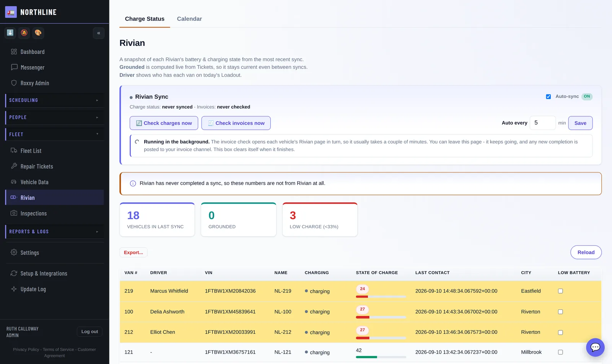612x364 pixels.
Task: Check the Low Battery box for van 212
Action: point(560,332)
